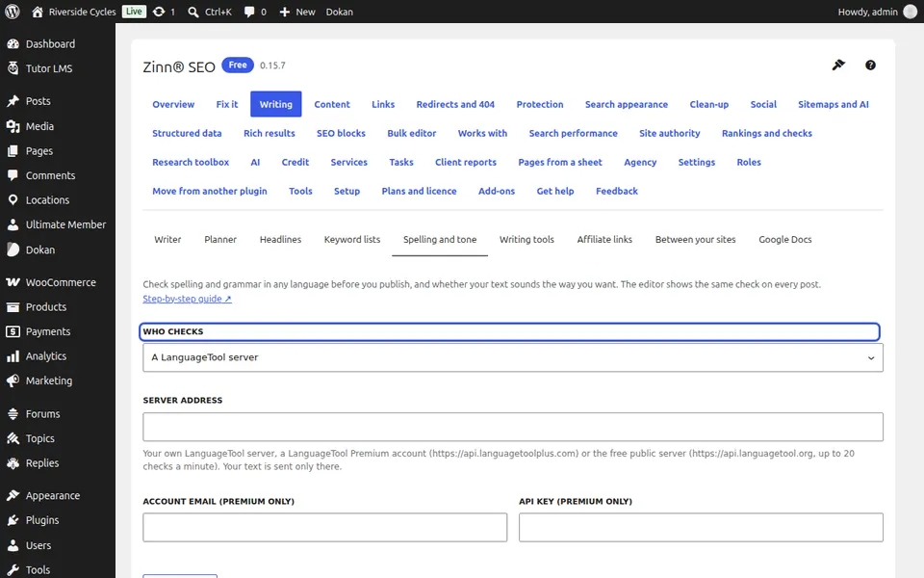Click the Analytics bar chart icon
The image size is (924, 578).
pos(13,356)
